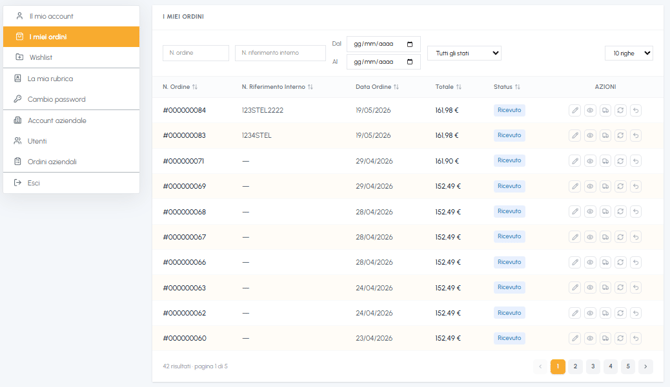Screen dimensions: 670x387
Task: View order #000000063 with eye icon
Action: pyautogui.click(x=590, y=287)
